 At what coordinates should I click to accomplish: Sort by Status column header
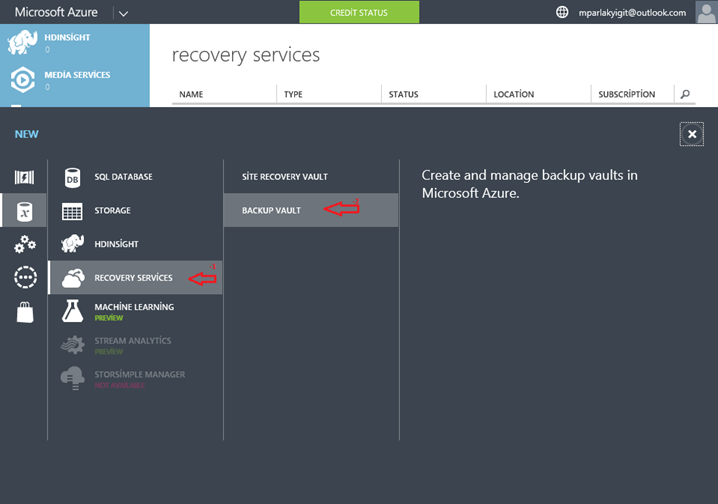pos(403,94)
